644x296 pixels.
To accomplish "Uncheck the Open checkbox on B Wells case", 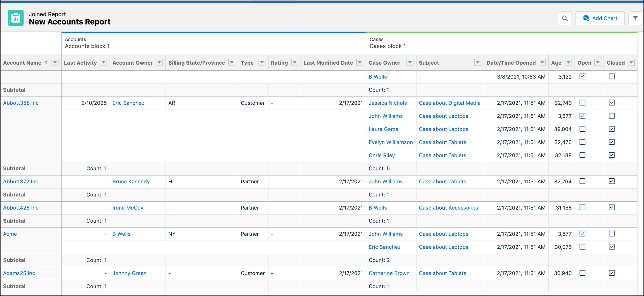I will pyautogui.click(x=582, y=76).
